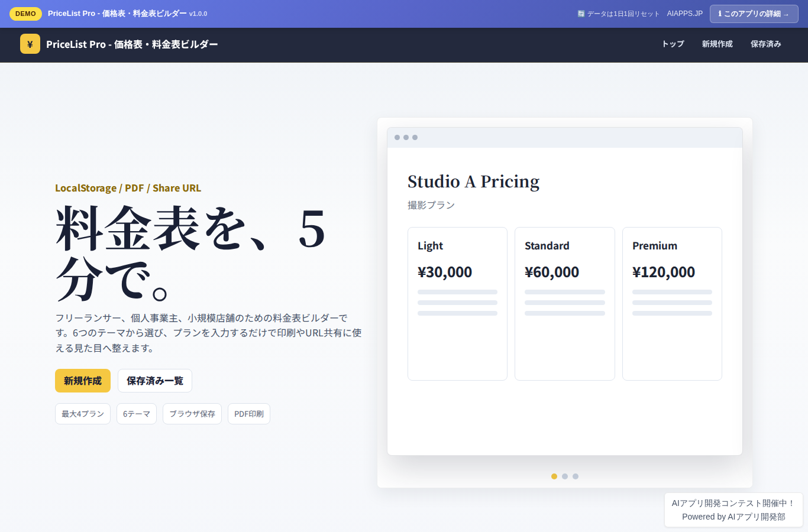Click the Light ¥30,000 plan card
Image resolution: width=808 pixels, height=532 pixels.
[457, 304]
